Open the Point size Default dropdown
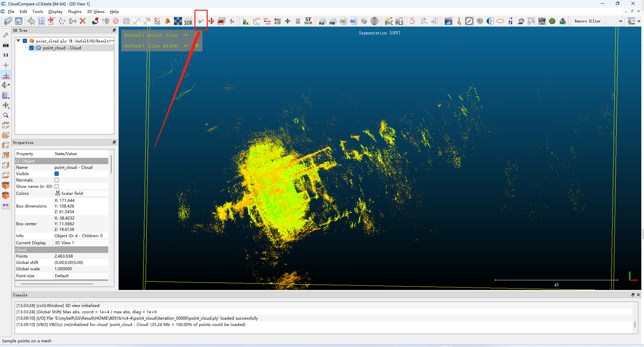Screen dimensions: 644x347 (81, 276)
